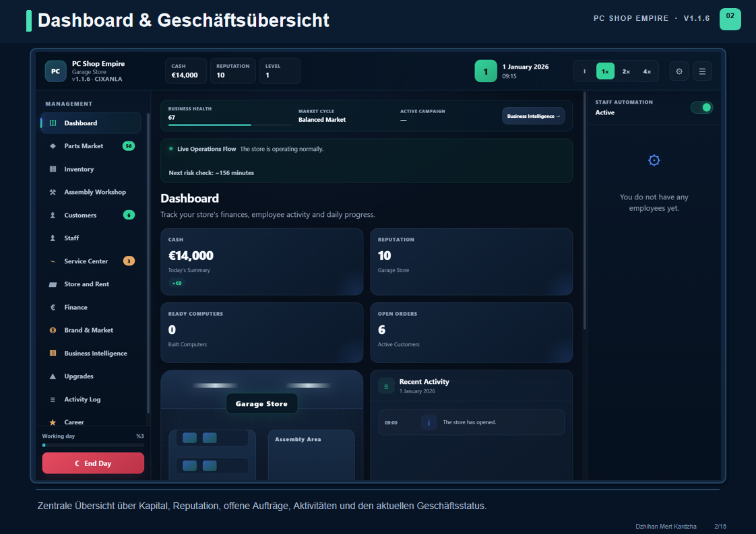This screenshot has height=534, width=756.
Task: Click the Store and Rent icon
Action: click(x=53, y=284)
